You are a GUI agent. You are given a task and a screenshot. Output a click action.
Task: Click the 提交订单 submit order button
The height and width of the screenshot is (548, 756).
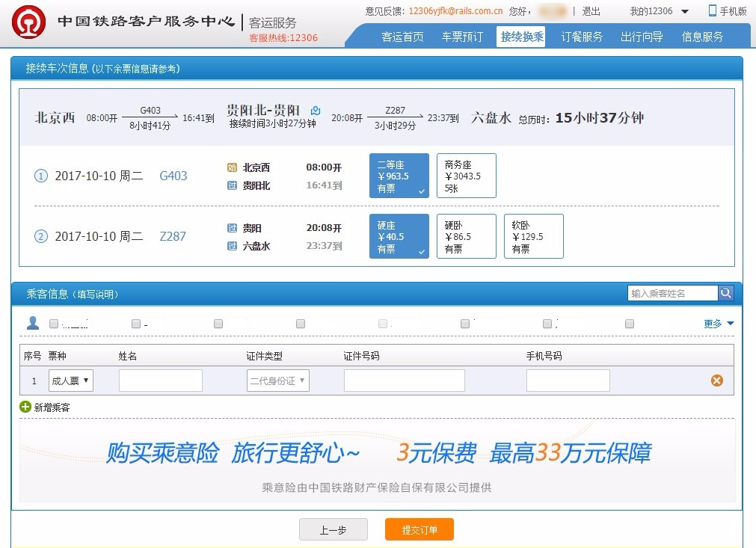419,529
